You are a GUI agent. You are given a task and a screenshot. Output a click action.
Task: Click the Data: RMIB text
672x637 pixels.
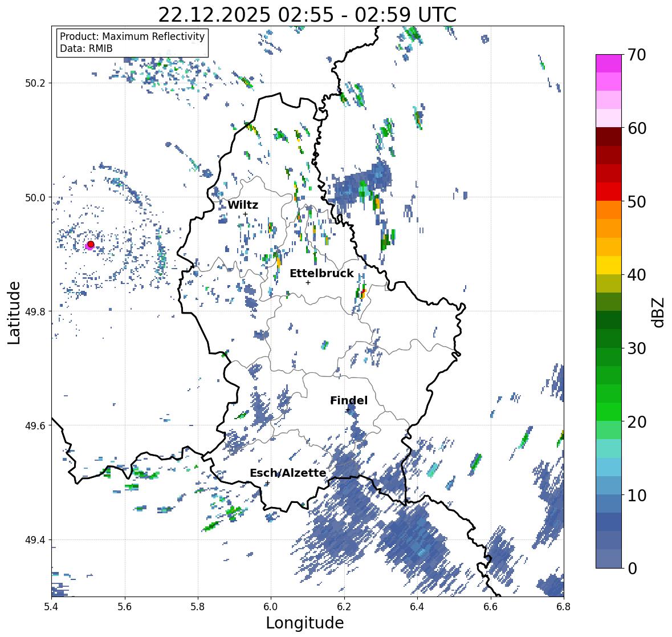[x=86, y=48]
